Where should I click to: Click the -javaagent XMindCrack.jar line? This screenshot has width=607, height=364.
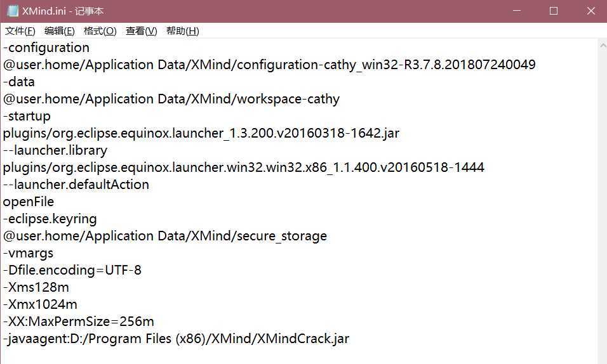(x=176, y=339)
